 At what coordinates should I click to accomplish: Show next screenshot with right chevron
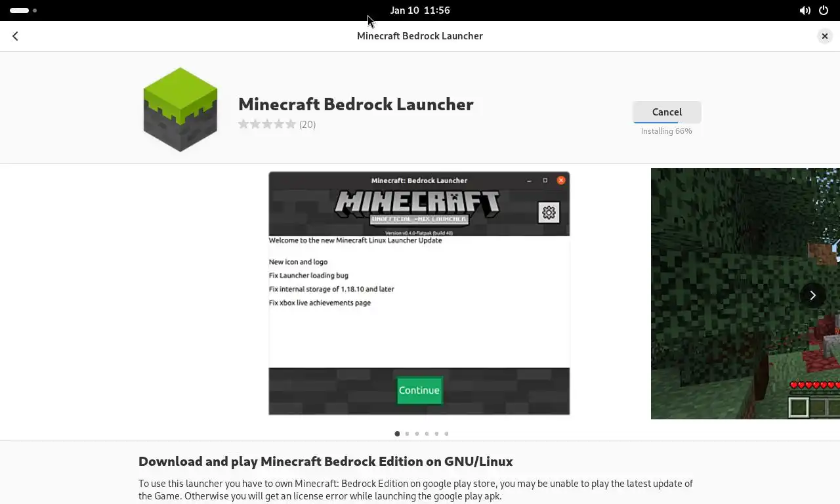(x=812, y=295)
